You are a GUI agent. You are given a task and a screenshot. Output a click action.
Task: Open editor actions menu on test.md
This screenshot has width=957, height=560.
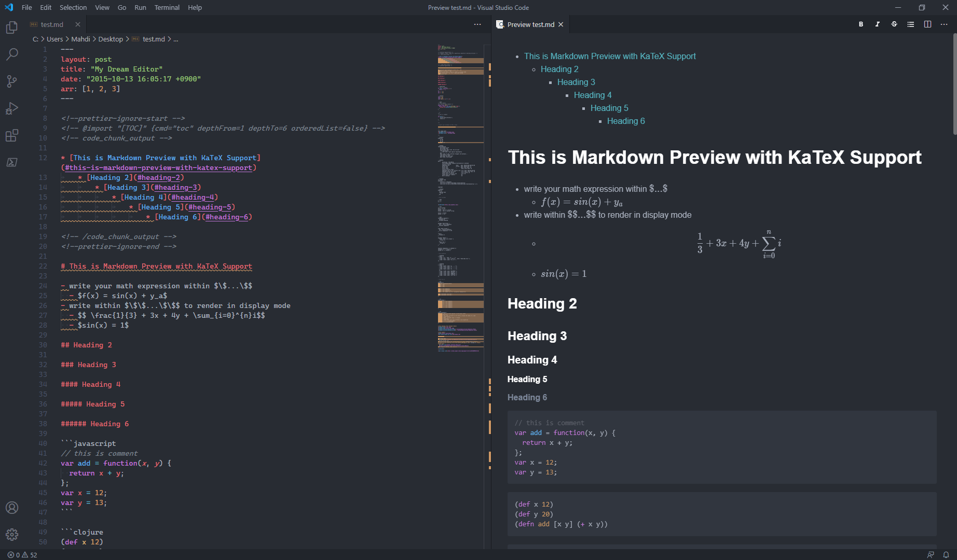(477, 24)
